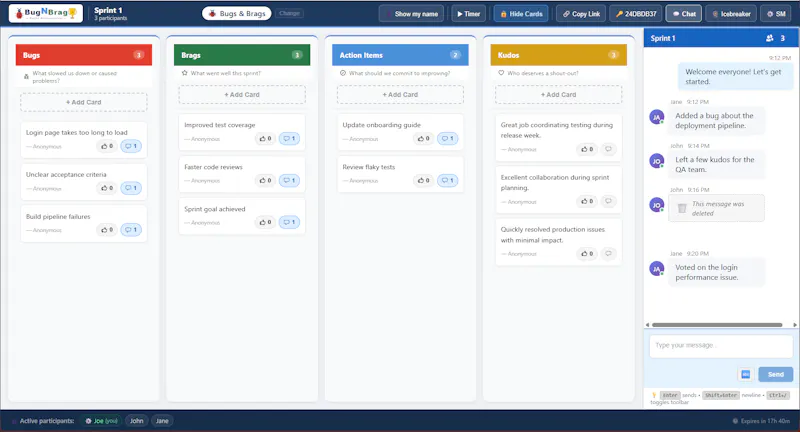The height and width of the screenshot is (432, 800).
Task: Select participant John in footer
Action: point(136,421)
